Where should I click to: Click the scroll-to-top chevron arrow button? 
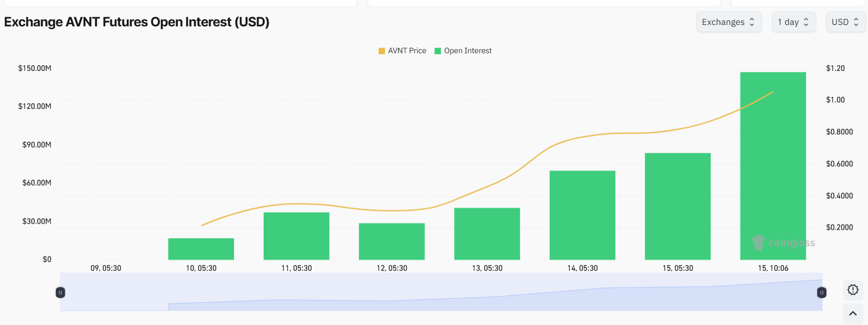(x=853, y=314)
